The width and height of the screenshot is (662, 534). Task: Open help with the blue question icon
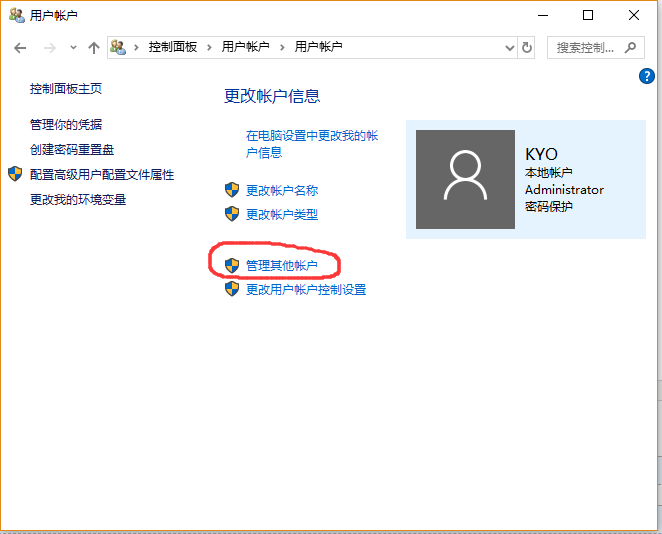[x=646, y=76]
